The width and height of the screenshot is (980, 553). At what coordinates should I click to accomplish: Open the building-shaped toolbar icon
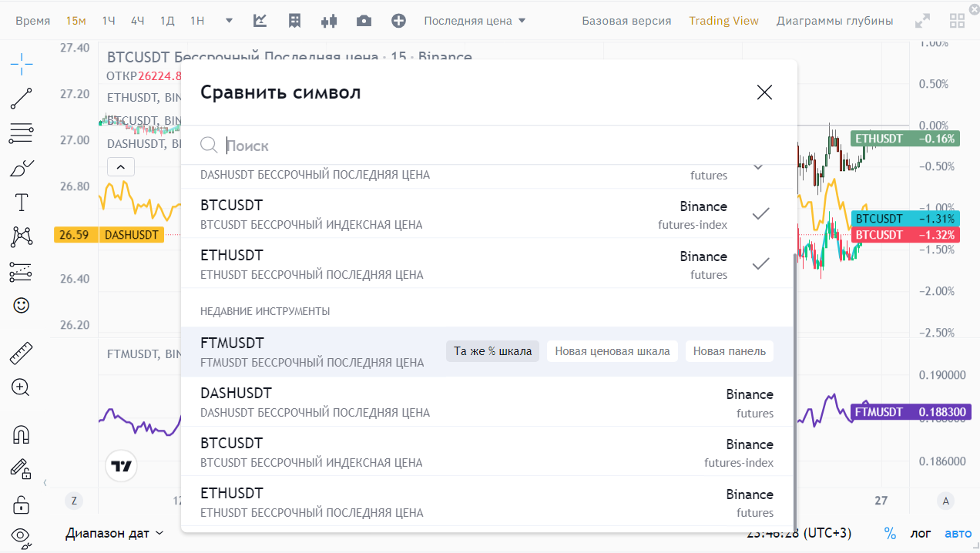(294, 21)
